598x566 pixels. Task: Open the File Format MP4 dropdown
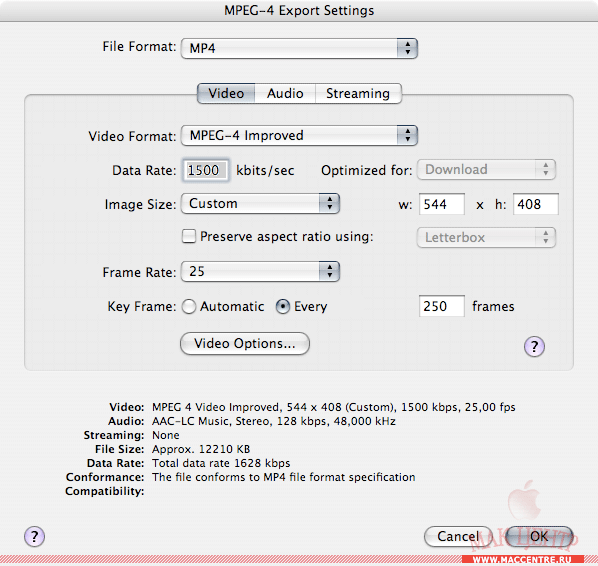coord(299,48)
